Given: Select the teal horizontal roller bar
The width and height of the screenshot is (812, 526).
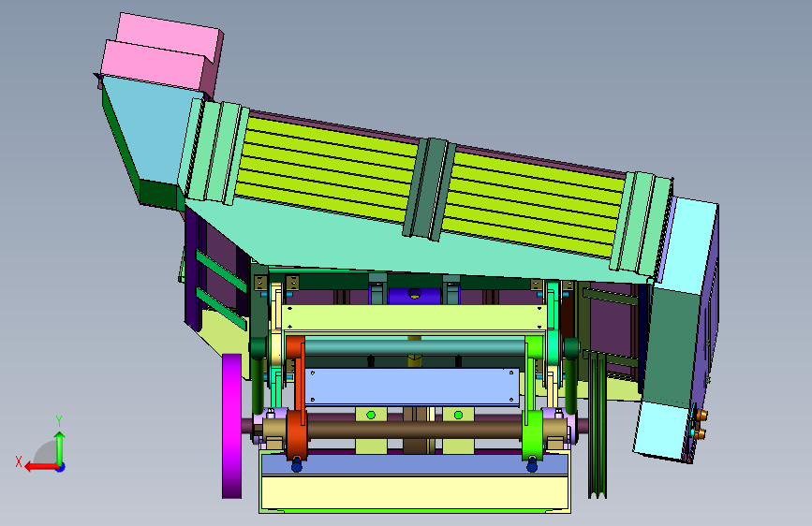Looking at the screenshot, I should click(x=414, y=346).
